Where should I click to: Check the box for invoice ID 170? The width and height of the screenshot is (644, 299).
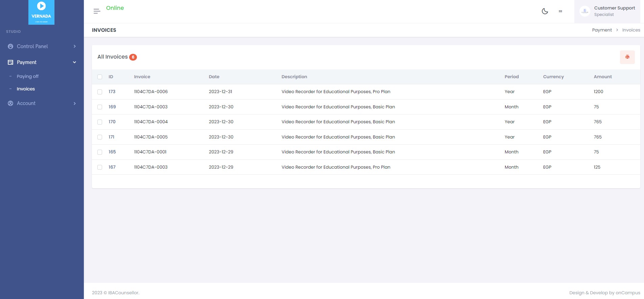click(x=100, y=122)
